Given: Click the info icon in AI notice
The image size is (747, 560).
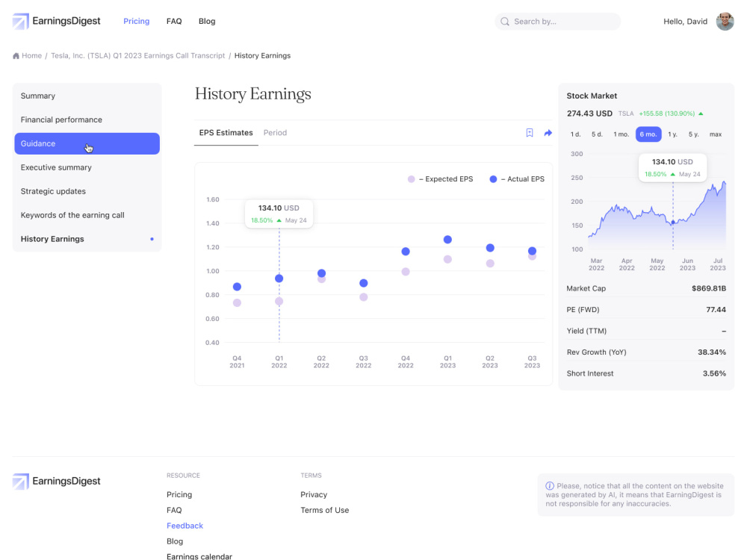Looking at the screenshot, I should [x=550, y=486].
